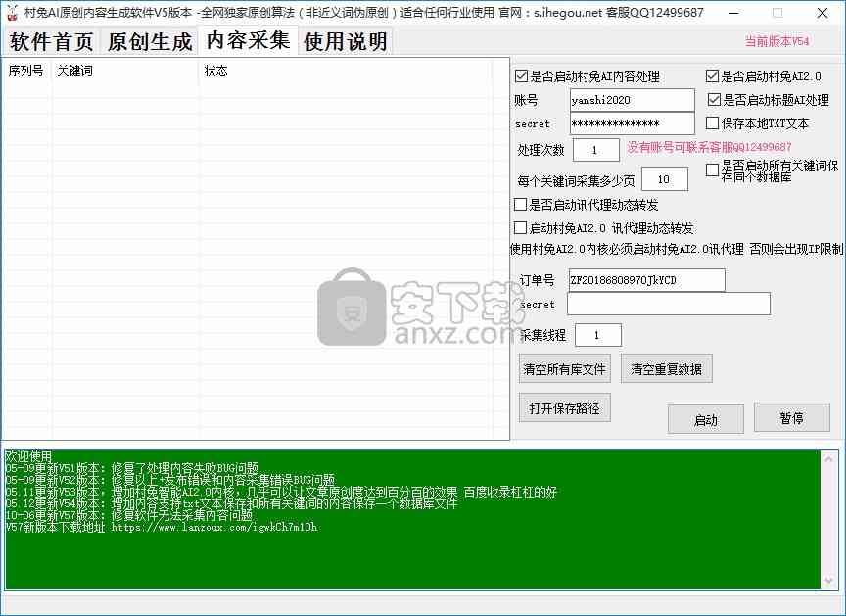The image size is (846, 616).
Task: Open the 软件首页 tab
Action: point(51,41)
